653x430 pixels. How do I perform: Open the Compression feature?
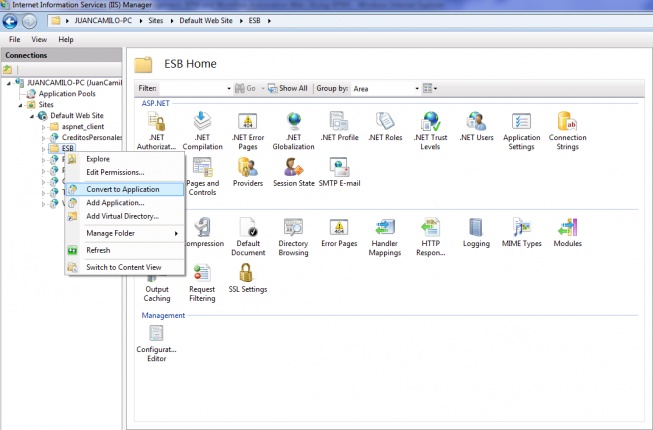tap(204, 233)
